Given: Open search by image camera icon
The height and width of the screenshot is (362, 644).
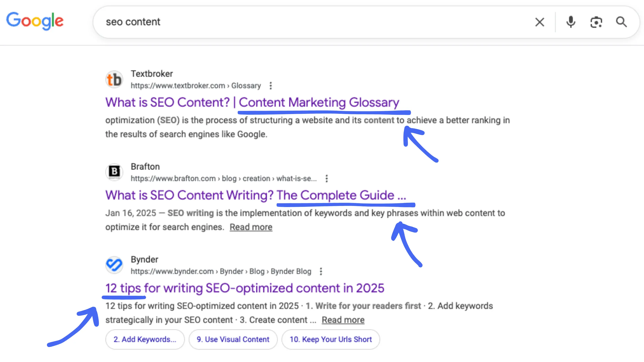Looking at the screenshot, I should pyautogui.click(x=596, y=22).
